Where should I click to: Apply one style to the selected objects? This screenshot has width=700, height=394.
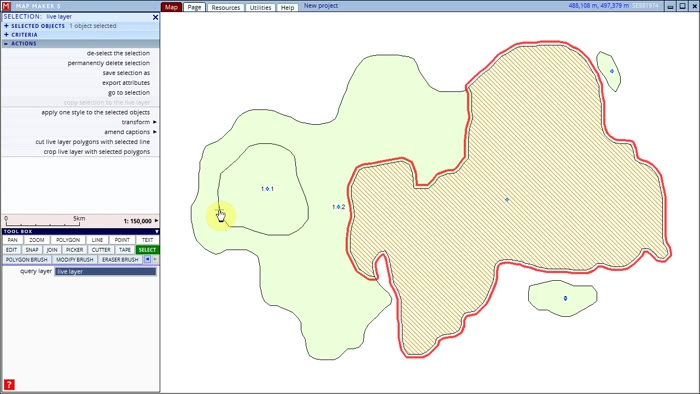click(x=96, y=112)
